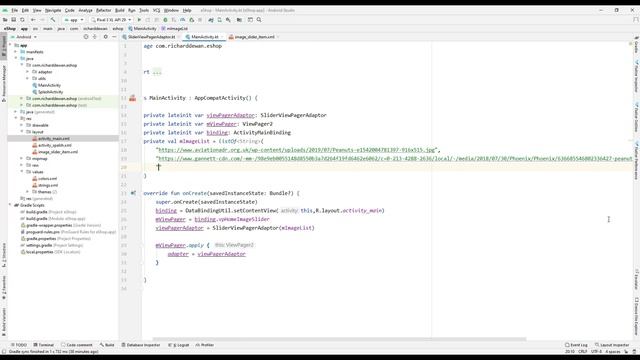Open the File menu
This screenshot has height=360, width=640.
coord(15,10)
